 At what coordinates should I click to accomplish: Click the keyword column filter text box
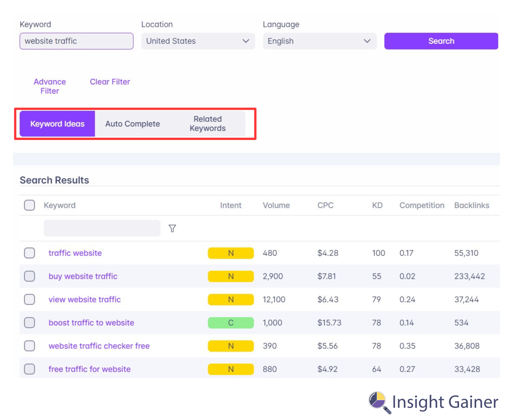click(102, 228)
